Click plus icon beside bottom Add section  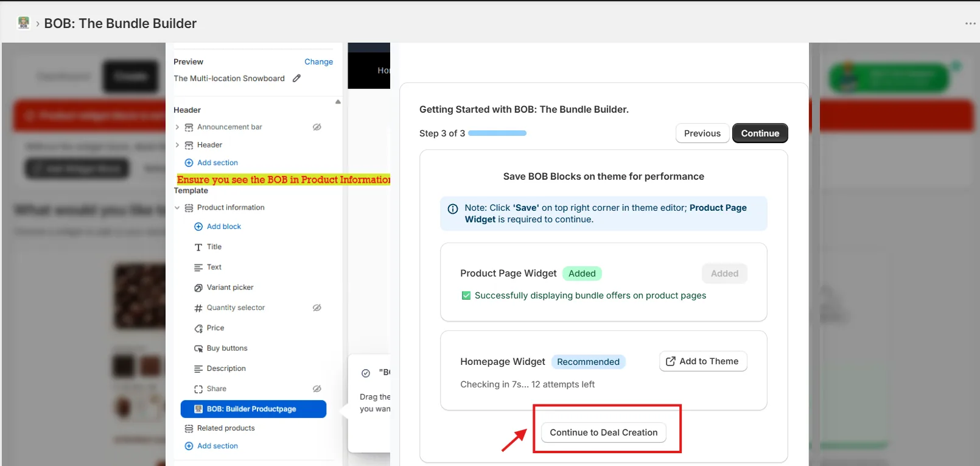pyautogui.click(x=189, y=446)
